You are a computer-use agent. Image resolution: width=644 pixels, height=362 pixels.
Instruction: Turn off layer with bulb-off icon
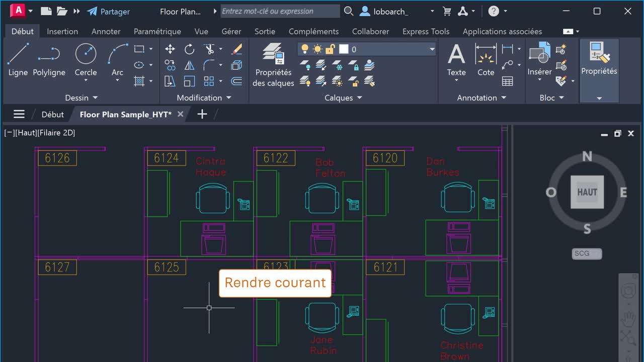[305, 65]
